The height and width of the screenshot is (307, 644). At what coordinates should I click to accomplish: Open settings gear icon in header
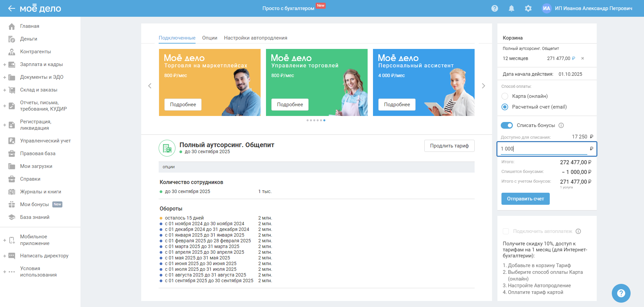528,8
